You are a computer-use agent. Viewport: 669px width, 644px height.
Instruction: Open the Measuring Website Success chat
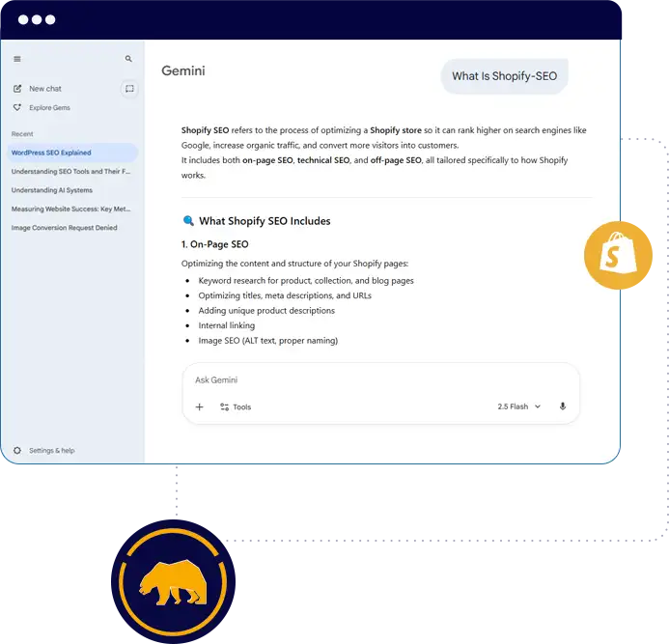tap(70, 209)
